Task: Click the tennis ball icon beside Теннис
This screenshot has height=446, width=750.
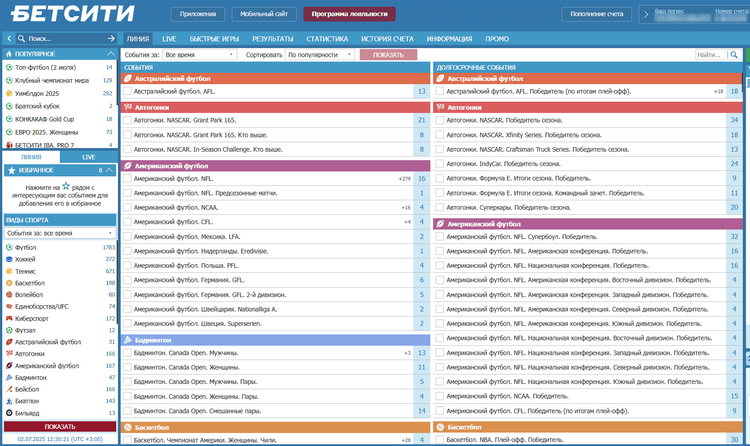Action: (9, 271)
